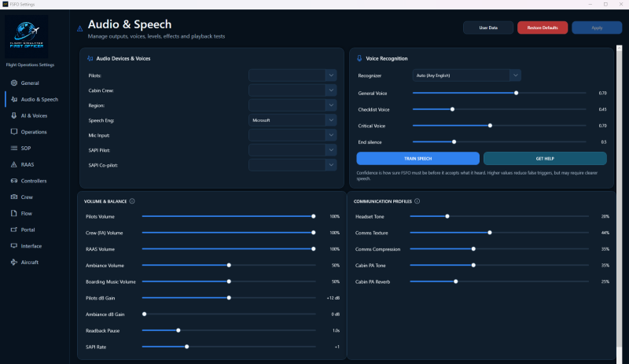The height and width of the screenshot is (364, 629).
Task: Open the Pilots dropdown
Action: 292,75
